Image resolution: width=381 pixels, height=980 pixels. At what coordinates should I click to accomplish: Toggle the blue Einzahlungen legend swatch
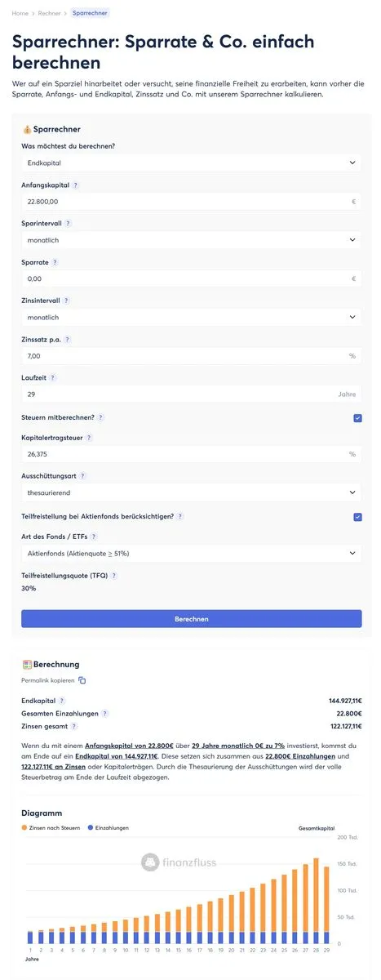coord(90,828)
